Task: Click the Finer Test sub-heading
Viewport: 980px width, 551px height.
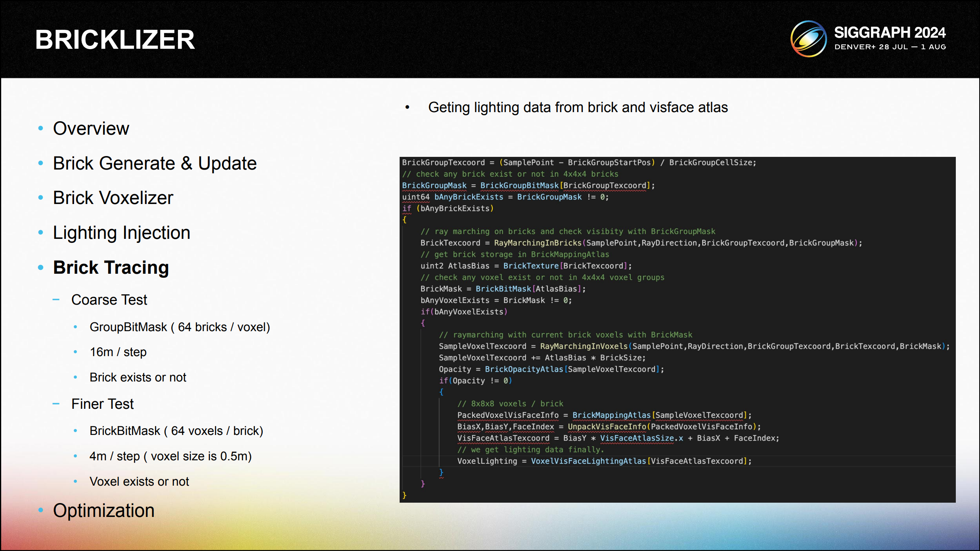Action: [x=102, y=404]
